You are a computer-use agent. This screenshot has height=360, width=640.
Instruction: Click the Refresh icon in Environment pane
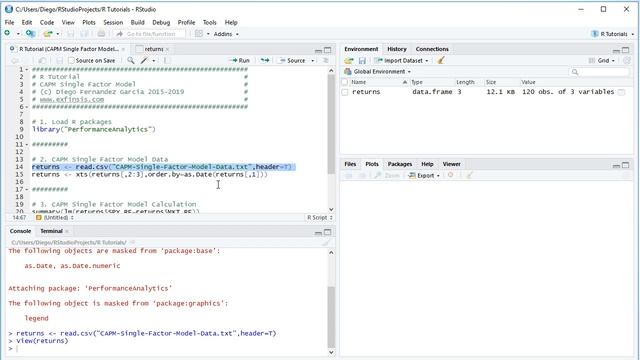click(x=627, y=60)
